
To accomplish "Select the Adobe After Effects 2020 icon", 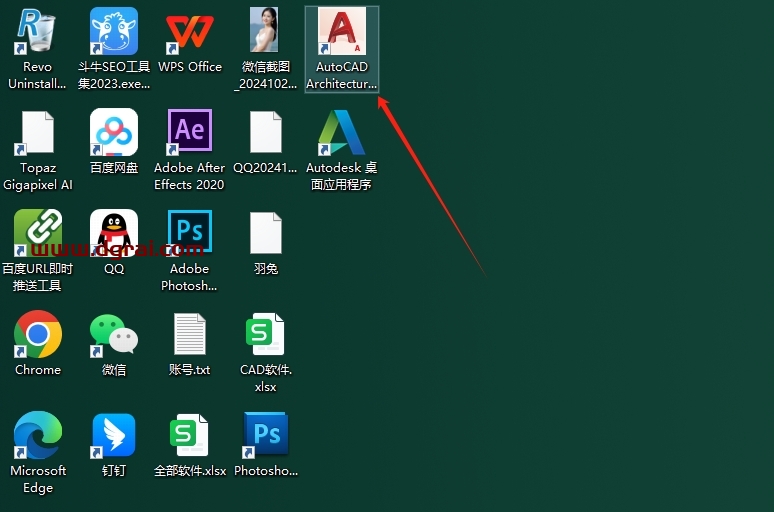I will 190,131.
